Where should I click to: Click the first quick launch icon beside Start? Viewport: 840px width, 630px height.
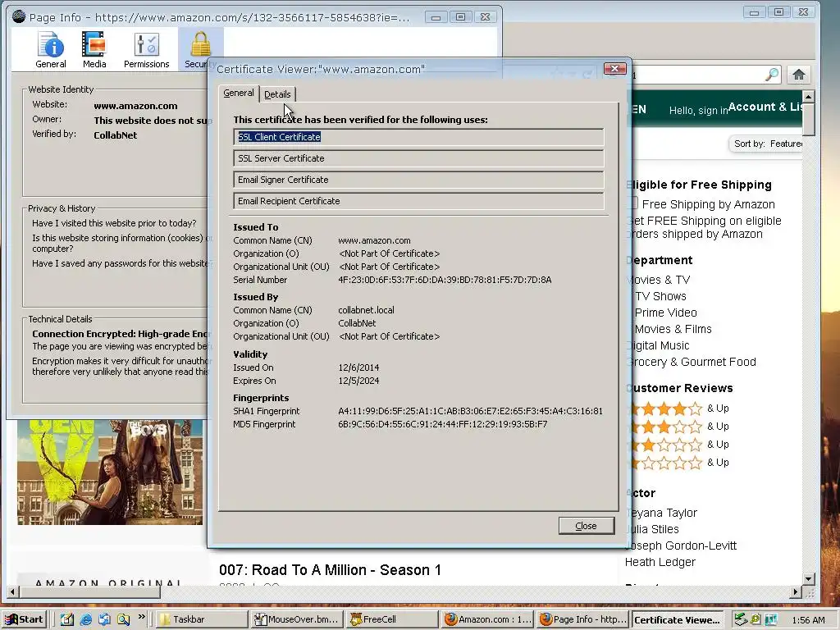pos(67,620)
